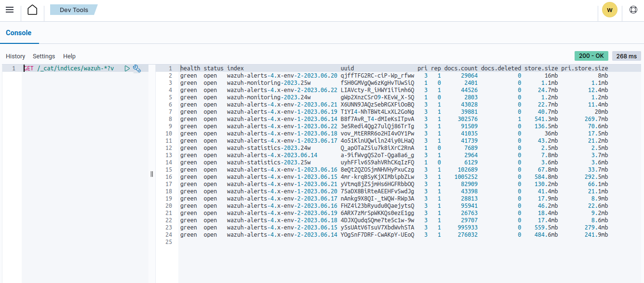The height and width of the screenshot is (283, 644).
Task: Open the user avatar 'w' menu
Action: coord(610,10)
